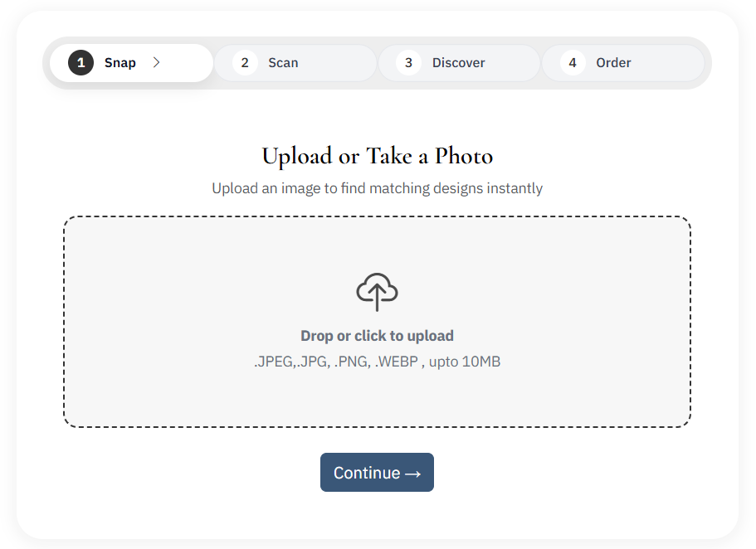The height and width of the screenshot is (549, 756).
Task: Switch to the Scan step
Action: tap(283, 63)
